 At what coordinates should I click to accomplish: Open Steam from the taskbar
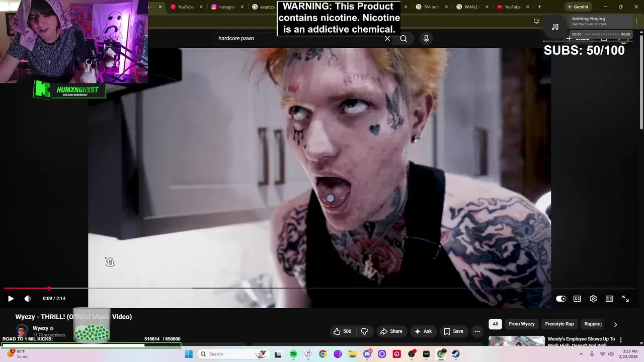(x=456, y=354)
